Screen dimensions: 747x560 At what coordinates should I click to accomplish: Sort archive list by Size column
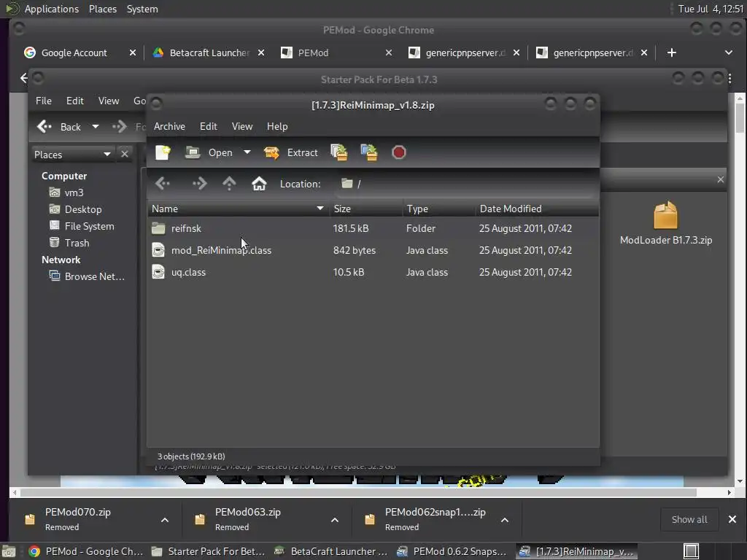pyautogui.click(x=366, y=209)
